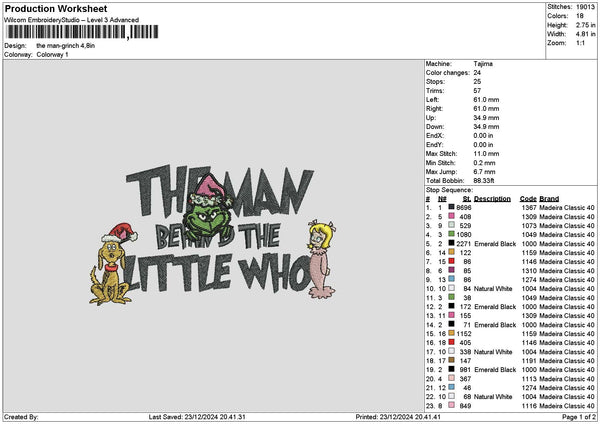The height and width of the screenshot is (424, 600).
Task: Click the orange swatch in stop row 15
Action: 452,333
